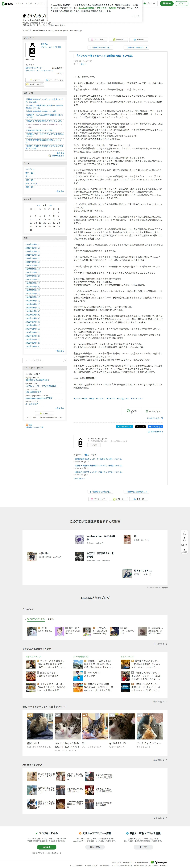The image size is (190, 868).
Task: Open hashtag #アレルギー持ち
Action: 80,399
